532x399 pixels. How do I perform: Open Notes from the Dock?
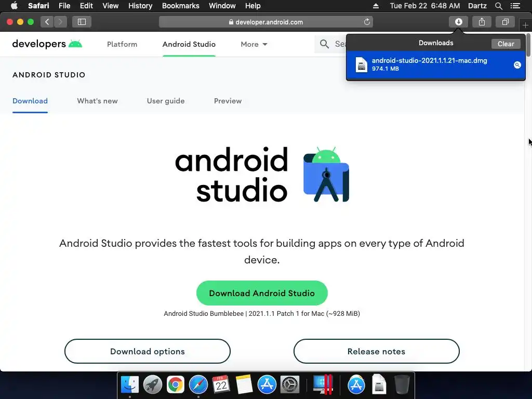click(244, 384)
